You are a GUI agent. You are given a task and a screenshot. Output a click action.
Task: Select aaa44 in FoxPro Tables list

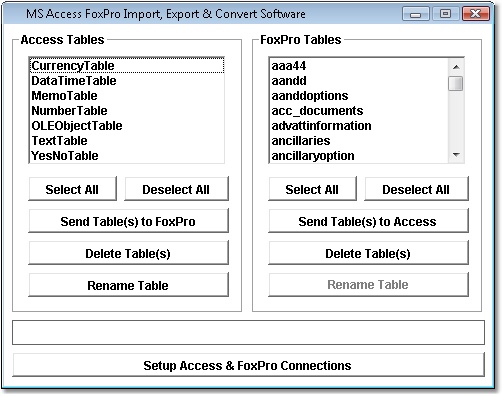[x=359, y=66]
